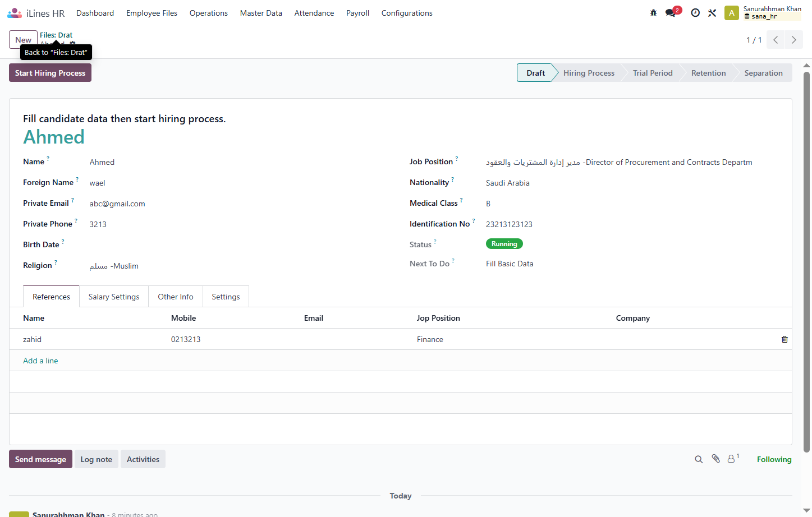Open the Job Position dropdown field
The height and width of the screenshot is (517, 812).
tap(632, 162)
